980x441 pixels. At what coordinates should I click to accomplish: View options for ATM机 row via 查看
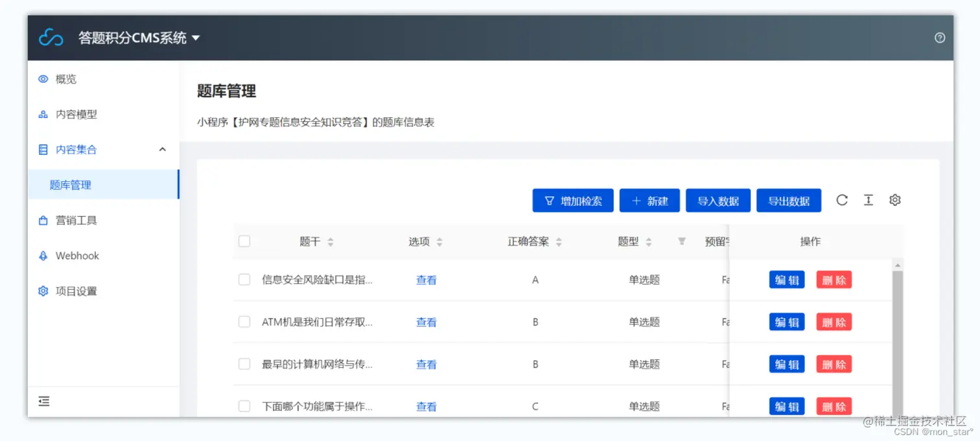[426, 322]
